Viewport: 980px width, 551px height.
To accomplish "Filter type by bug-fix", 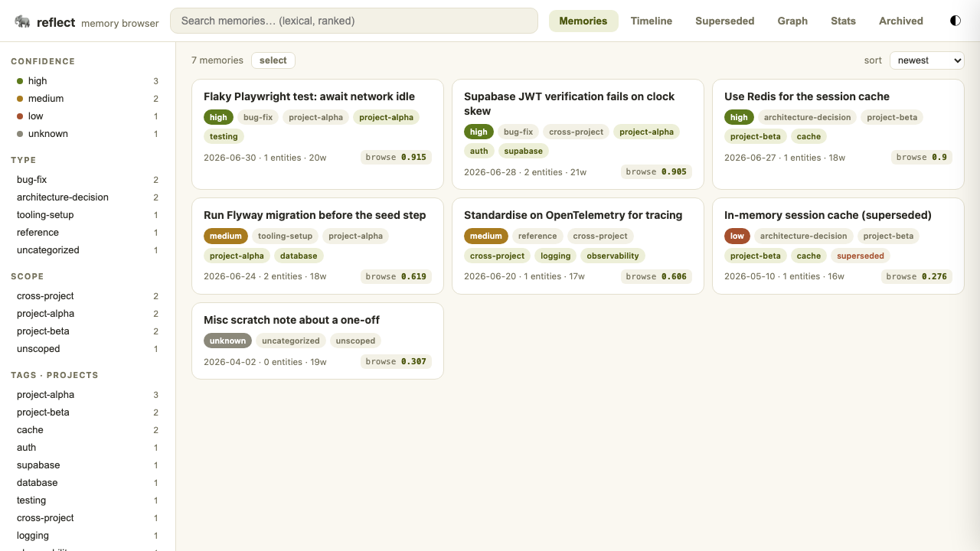I will click(87, 180).
